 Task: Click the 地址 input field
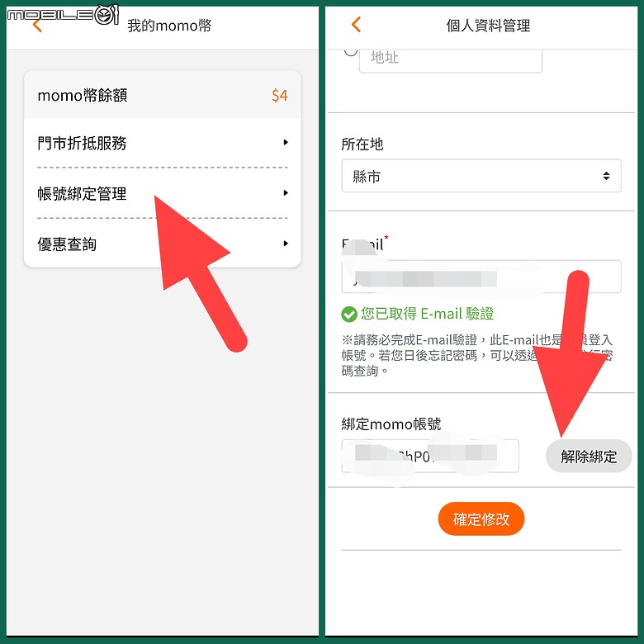[451, 61]
